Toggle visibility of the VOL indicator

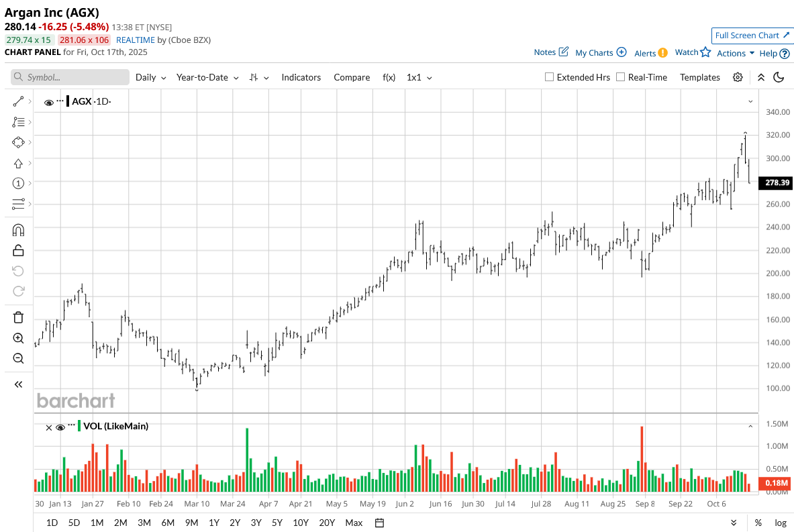point(60,428)
